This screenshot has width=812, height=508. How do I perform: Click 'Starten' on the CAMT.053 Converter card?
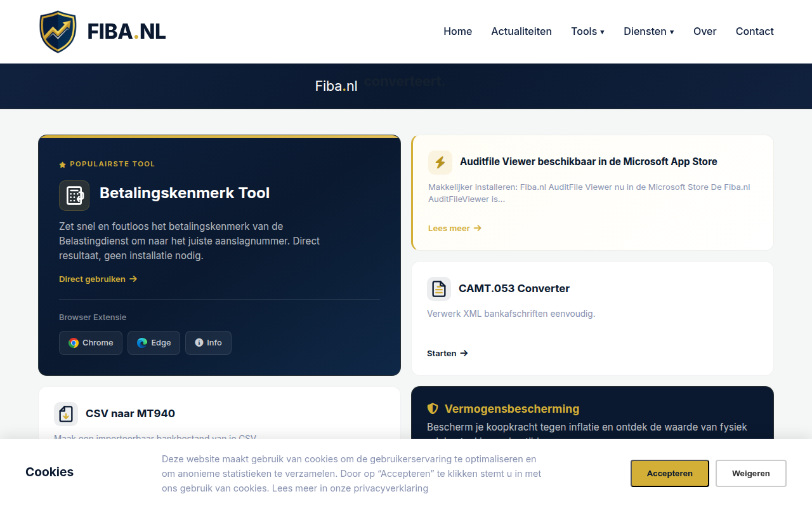(x=447, y=354)
